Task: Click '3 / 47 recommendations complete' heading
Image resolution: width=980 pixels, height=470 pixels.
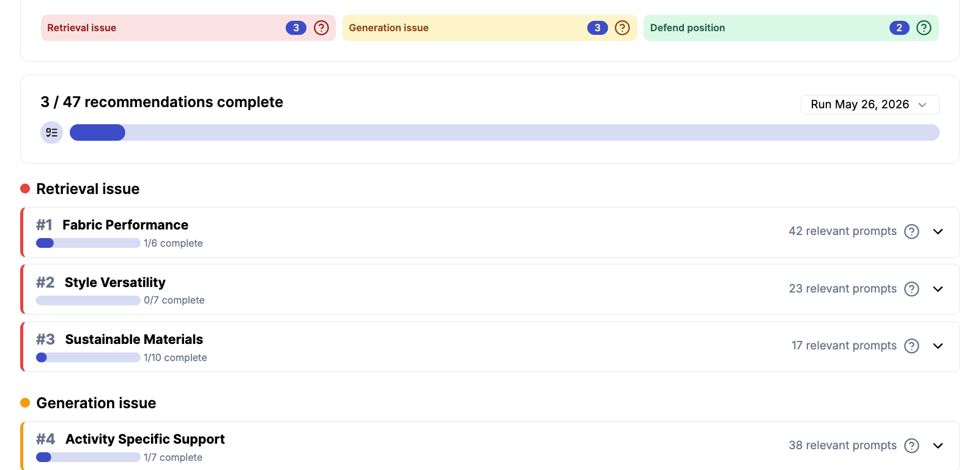Action: (x=161, y=102)
